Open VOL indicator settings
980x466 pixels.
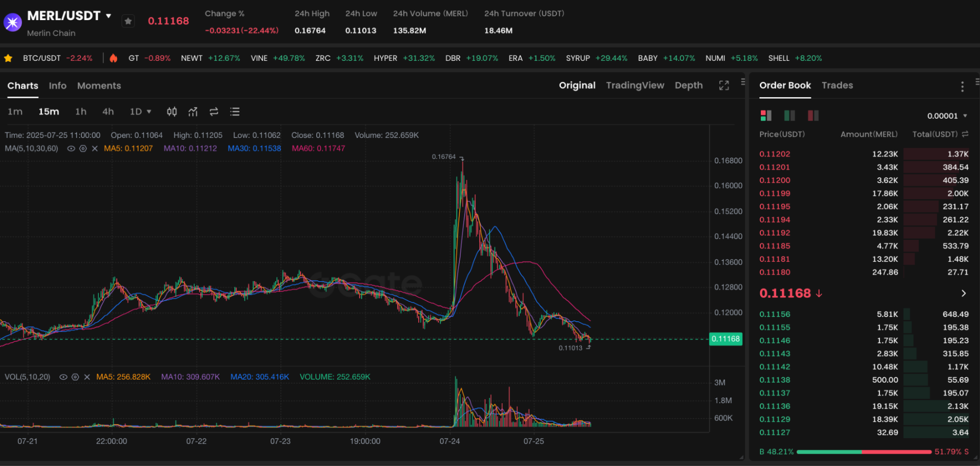pyautogui.click(x=75, y=377)
